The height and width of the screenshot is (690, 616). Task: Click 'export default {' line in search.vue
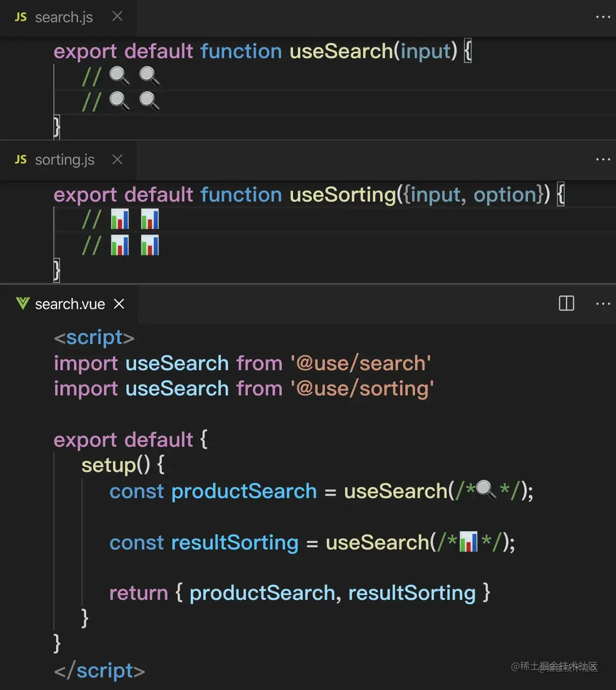click(130, 440)
